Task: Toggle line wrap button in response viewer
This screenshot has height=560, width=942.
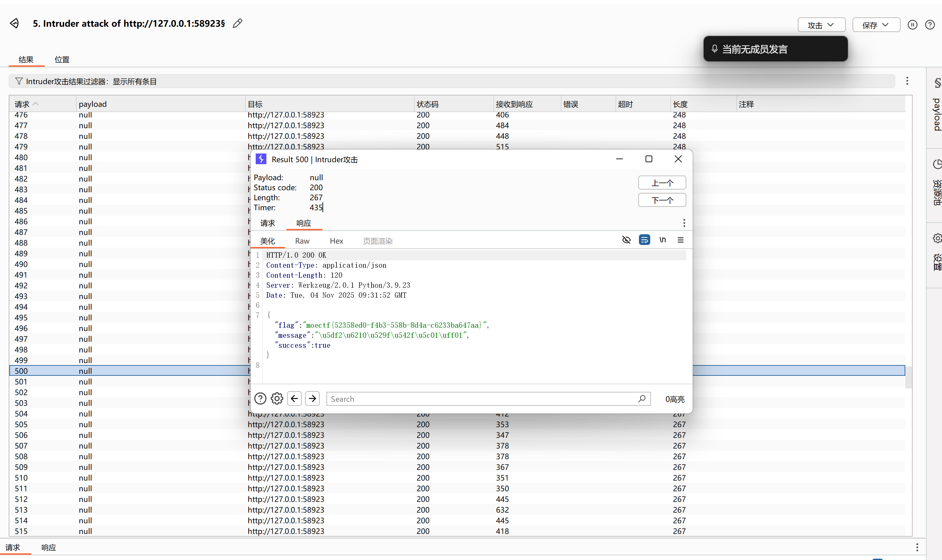Action: 644,240
